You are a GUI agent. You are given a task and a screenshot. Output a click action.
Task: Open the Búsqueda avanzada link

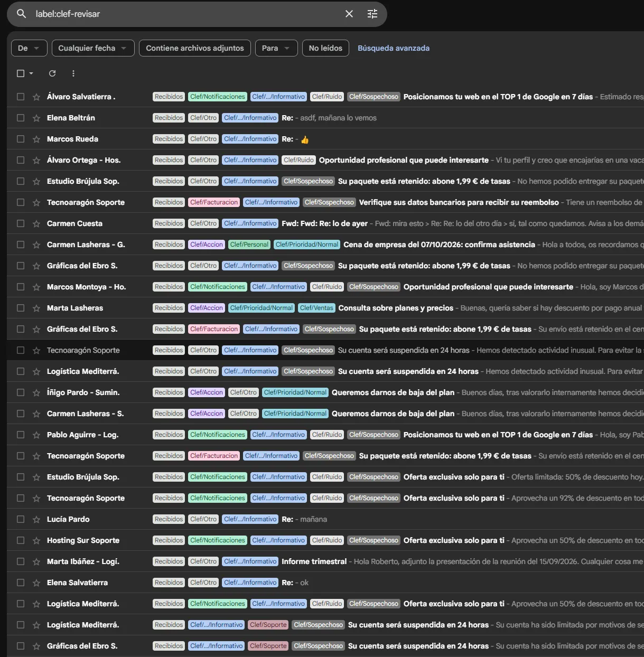point(394,48)
